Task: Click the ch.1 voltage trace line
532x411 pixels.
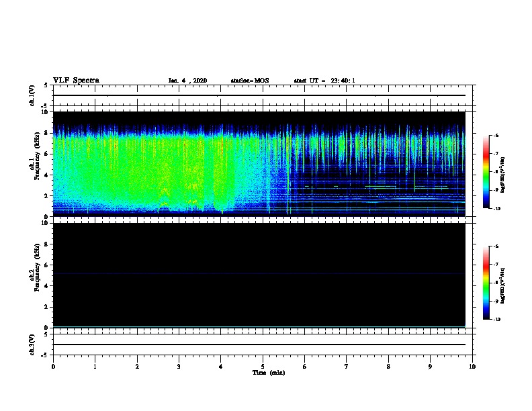Action: (259, 95)
